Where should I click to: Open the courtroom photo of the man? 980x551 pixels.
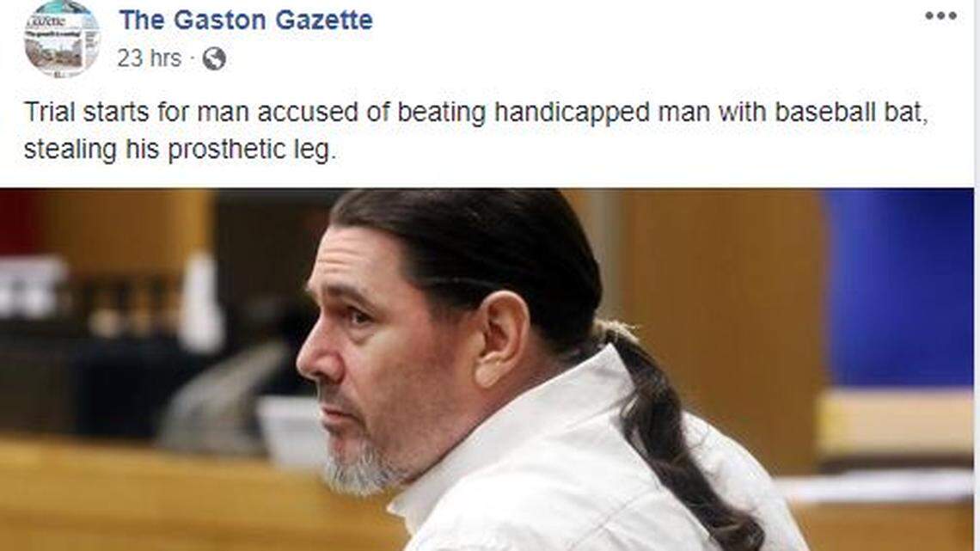pos(487,370)
